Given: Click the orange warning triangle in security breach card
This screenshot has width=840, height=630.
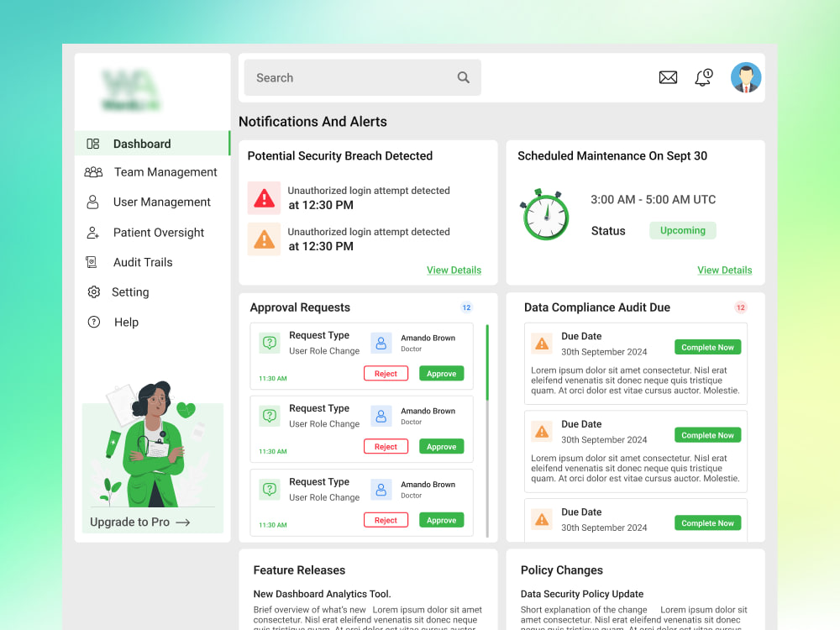Looking at the screenshot, I should tap(264, 239).
